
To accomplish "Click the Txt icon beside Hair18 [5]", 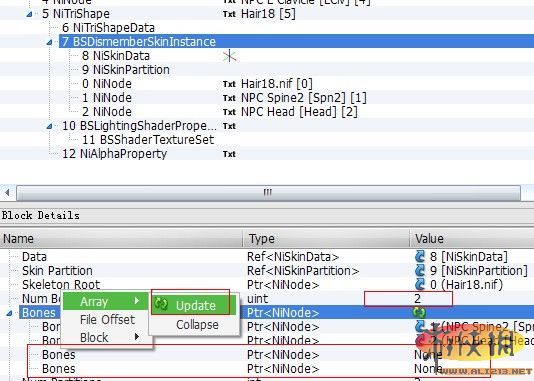I will pyautogui.click(x=229, y=14).
